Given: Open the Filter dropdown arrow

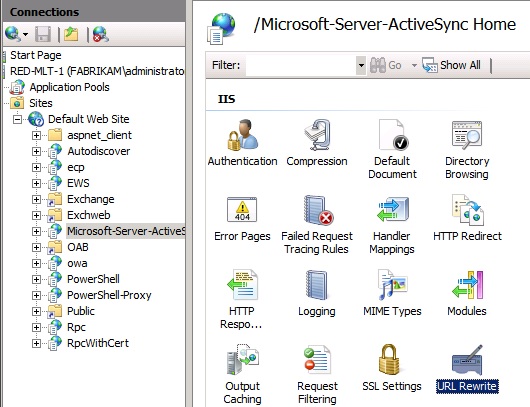Looking at the screenshot, I should (361, 65).
